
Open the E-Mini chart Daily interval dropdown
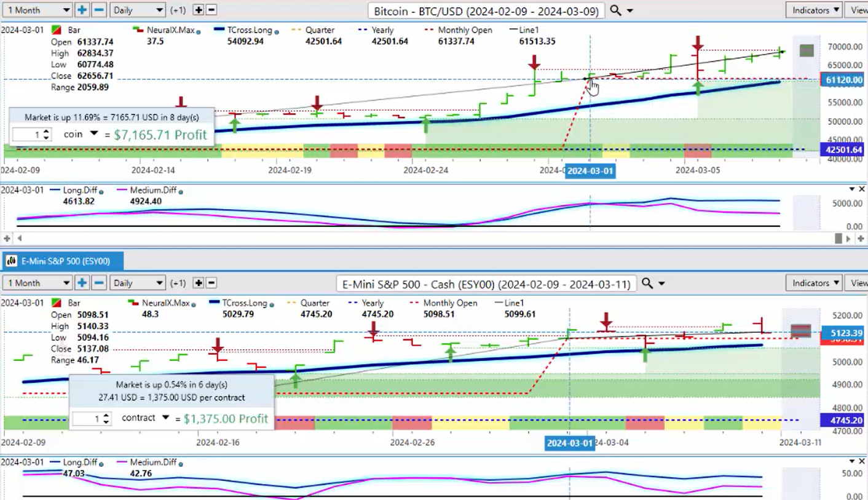[x=138, y=283]
